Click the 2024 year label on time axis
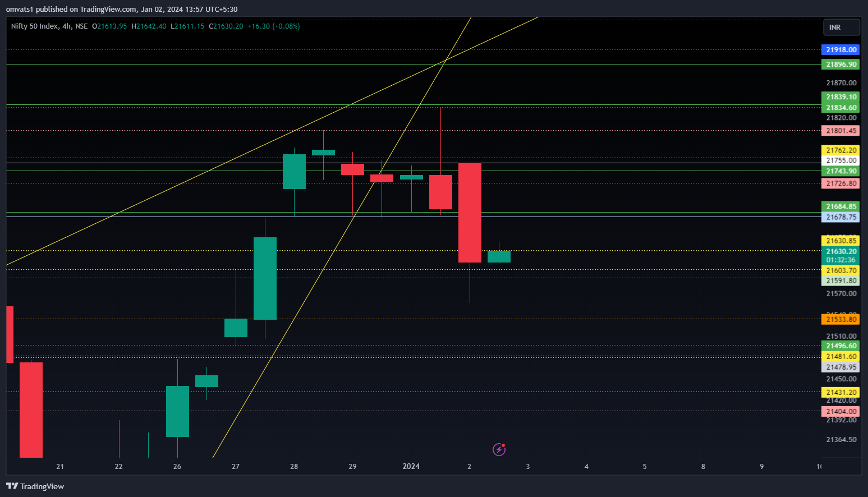 pos(411,467)
